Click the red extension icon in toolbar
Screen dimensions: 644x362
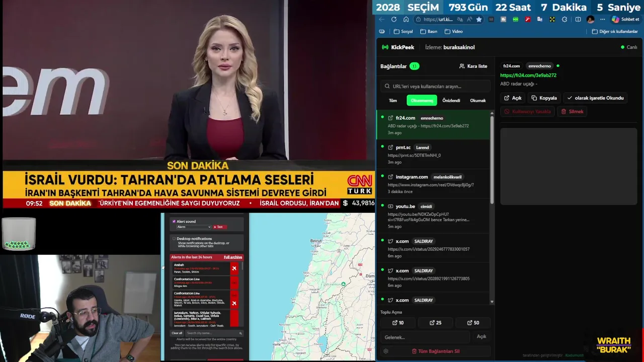pos(528,20)
